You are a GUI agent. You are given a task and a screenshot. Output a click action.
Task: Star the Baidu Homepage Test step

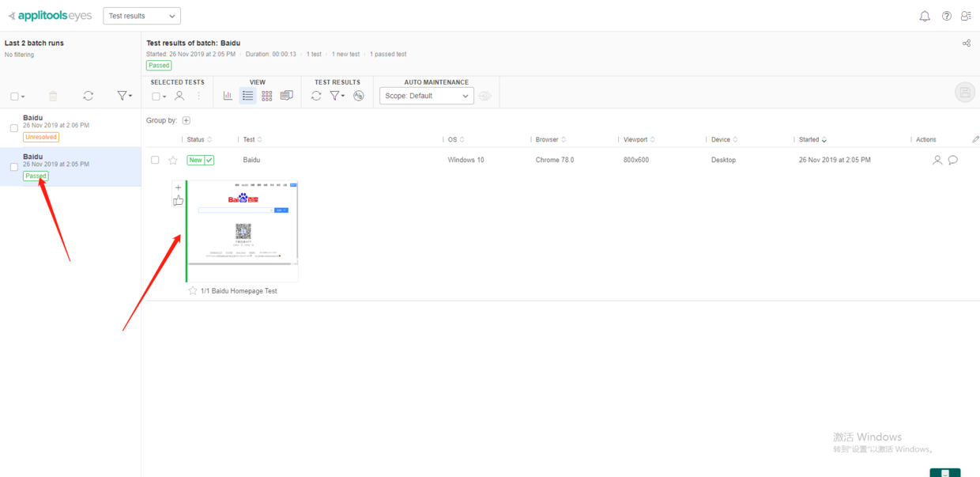pyautogui.click(x=193, y=290)
